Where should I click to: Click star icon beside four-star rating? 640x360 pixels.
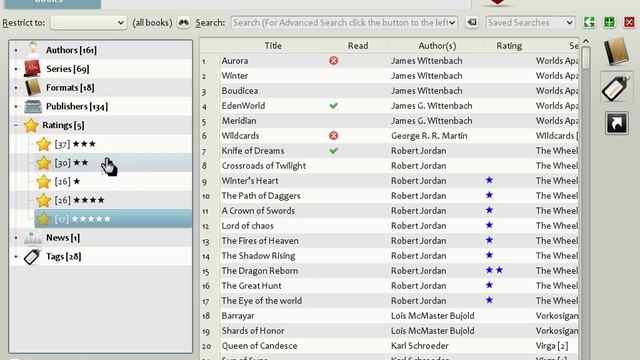[43, 200]
